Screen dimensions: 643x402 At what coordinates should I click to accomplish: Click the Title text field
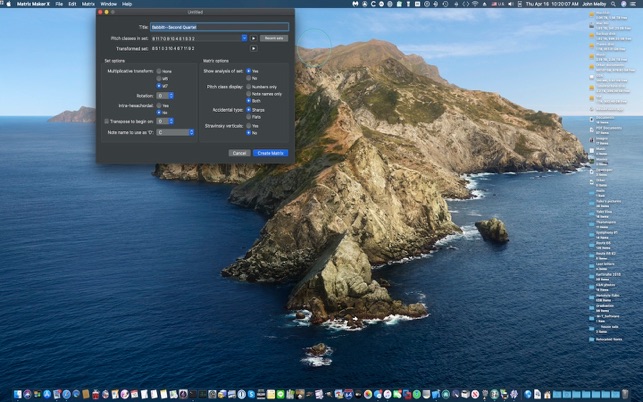tap(218, 27)
